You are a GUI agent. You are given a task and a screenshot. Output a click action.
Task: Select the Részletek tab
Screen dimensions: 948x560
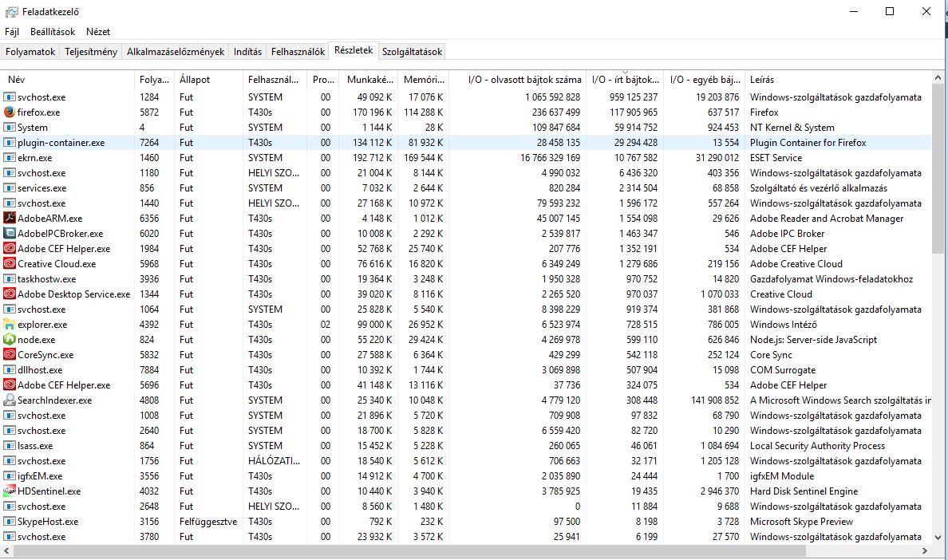coord(354,50)
